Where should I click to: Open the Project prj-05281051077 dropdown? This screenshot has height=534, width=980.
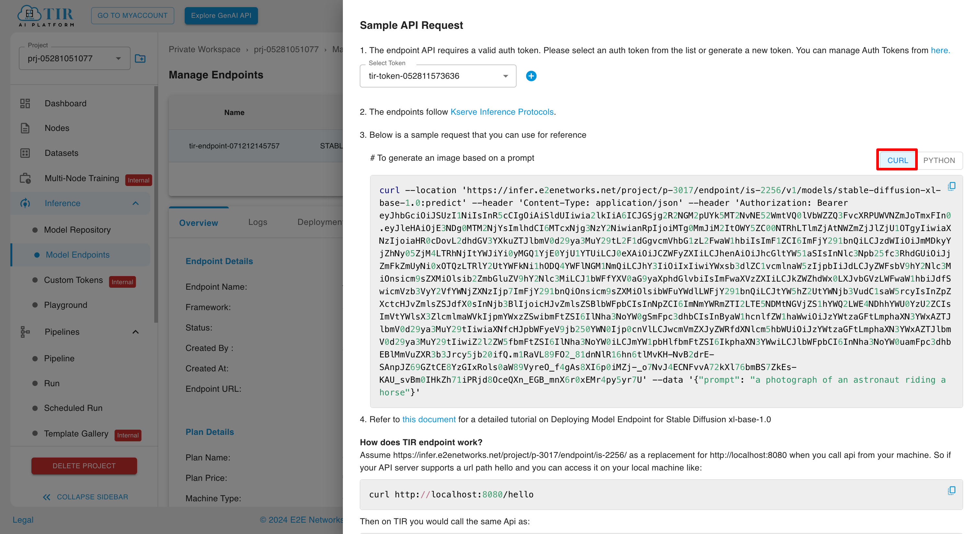(x=75, y=59)
